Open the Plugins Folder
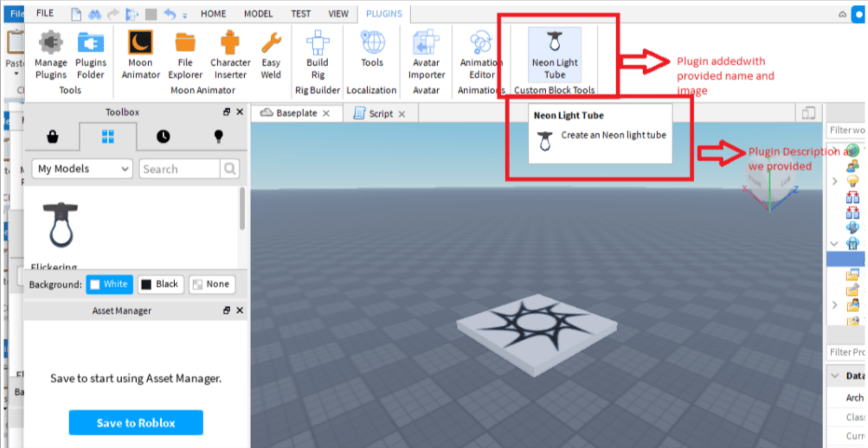Screen dimensions: 868x448 click(91, 55)
